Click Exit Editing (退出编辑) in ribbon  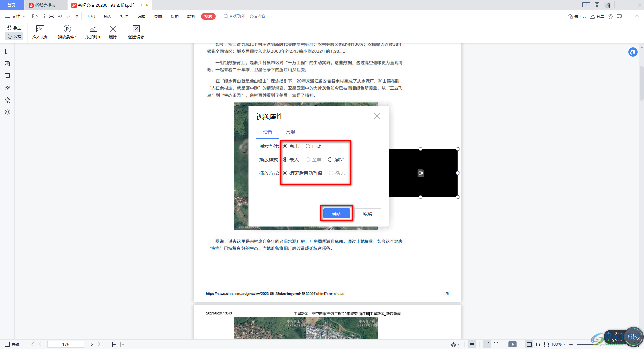coord(136,32)
